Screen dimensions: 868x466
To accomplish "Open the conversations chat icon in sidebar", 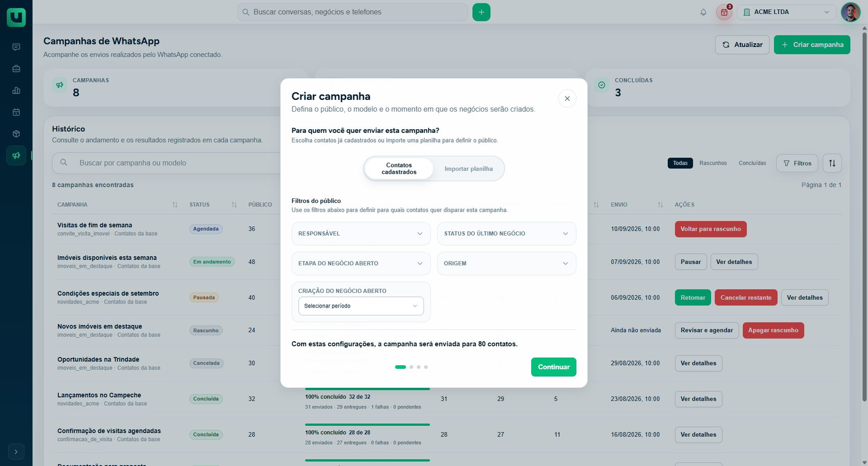I will coord(16,47).
